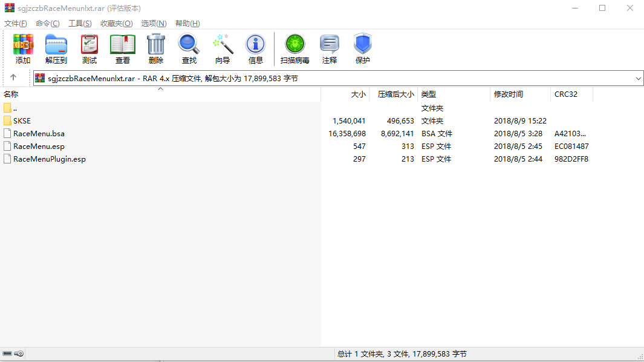Click the window resize grip in status bar

(x=640, y=357)
